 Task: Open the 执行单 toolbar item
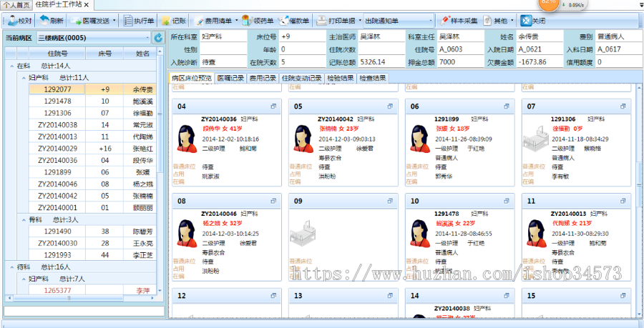140,21
